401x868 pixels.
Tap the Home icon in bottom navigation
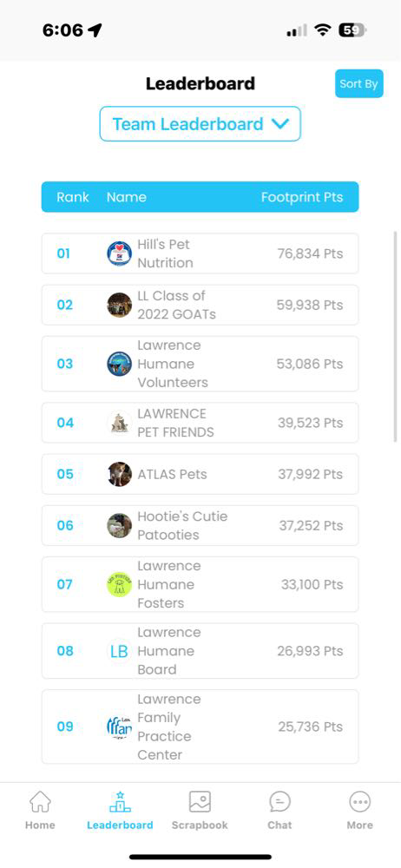point(40,801)
